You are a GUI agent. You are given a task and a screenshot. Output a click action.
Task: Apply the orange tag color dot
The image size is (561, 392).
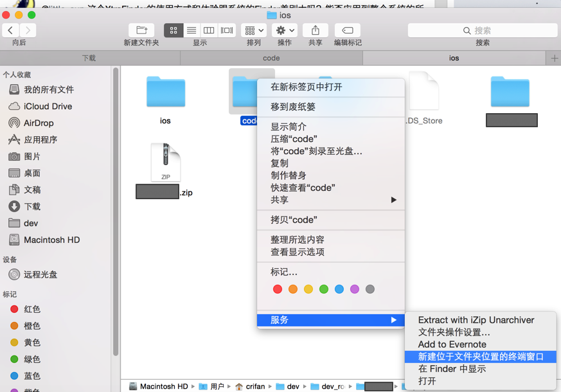[293, 289]
